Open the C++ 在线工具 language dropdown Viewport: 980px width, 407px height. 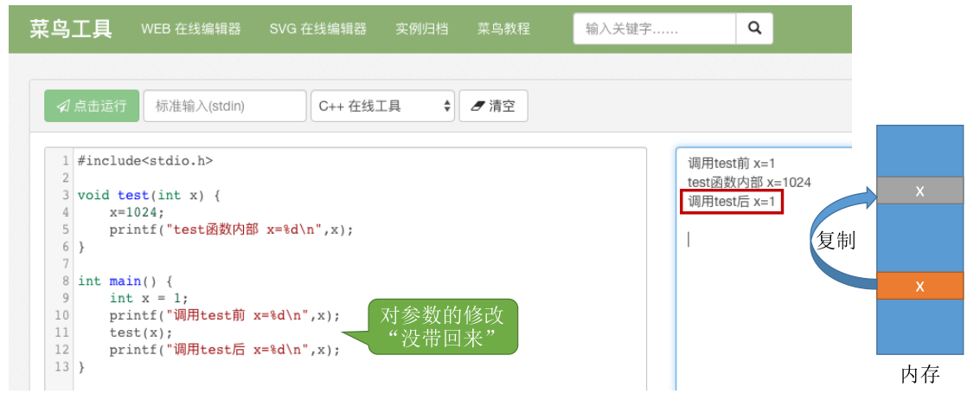click(x=382, y=106)
